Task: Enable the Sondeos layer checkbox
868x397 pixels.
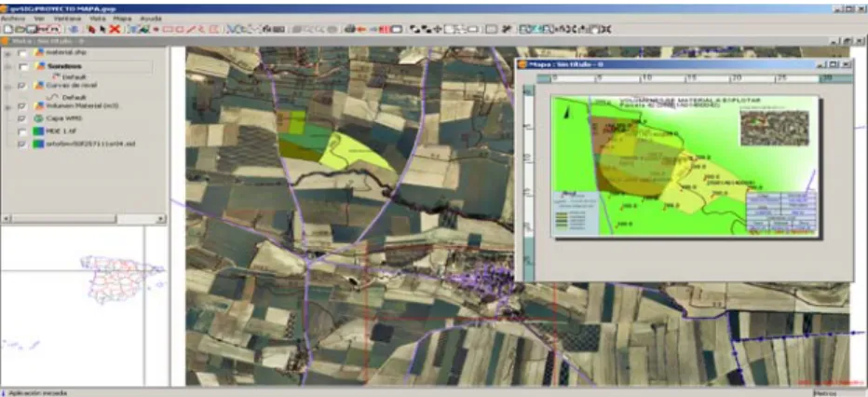Action: (x=22, y=66)
